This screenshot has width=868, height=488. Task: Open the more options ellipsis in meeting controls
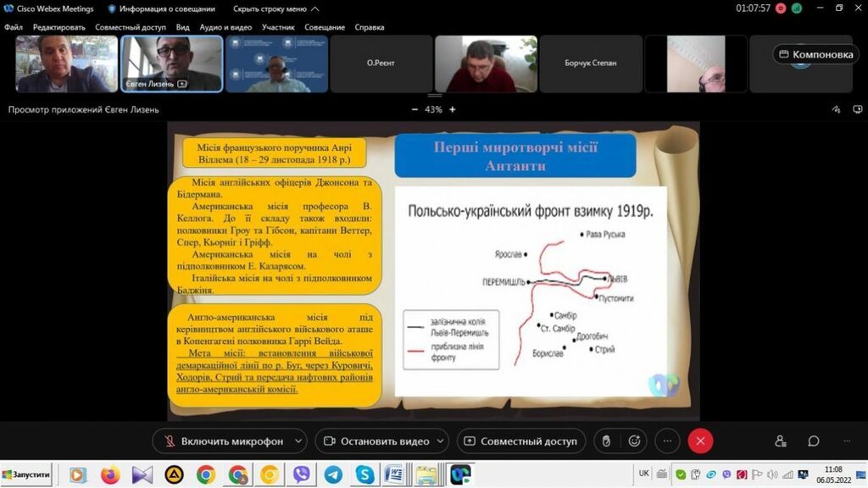point(667,441)
